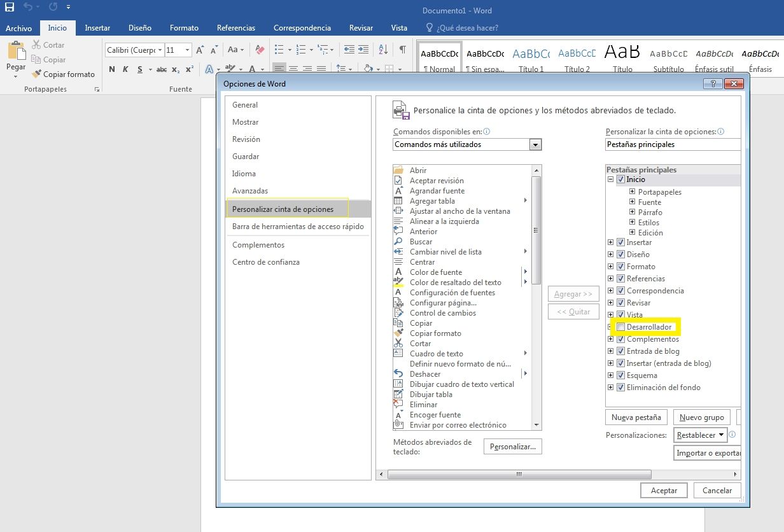Choose the Deshacer undo arrow icon in list
The height and width of the screenshot is (532, 784).
399,374
